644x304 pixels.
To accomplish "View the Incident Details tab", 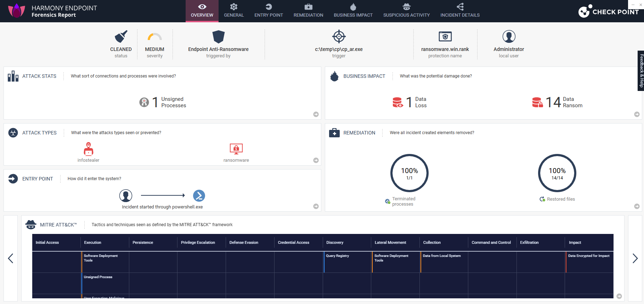I will [460, 11].
